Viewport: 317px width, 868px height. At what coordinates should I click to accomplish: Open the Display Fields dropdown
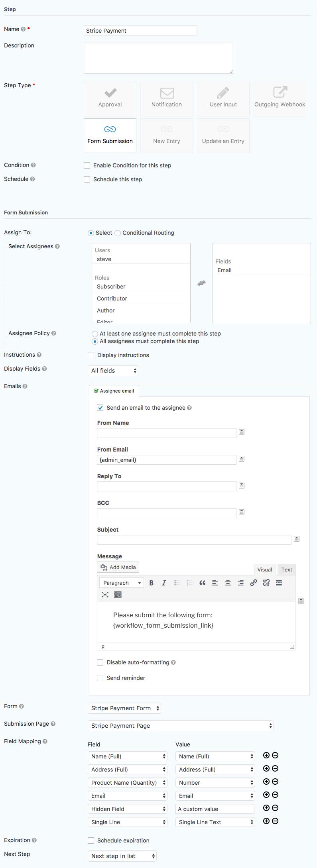113,371
